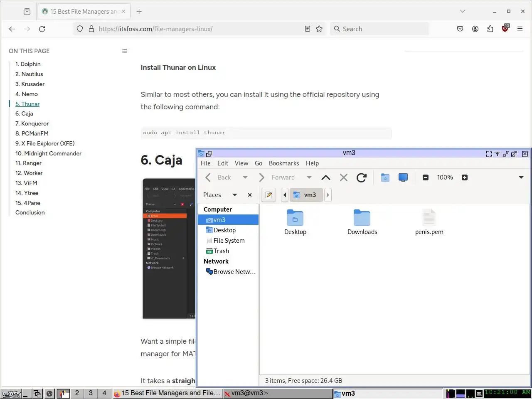Open the Bookmarks menu in Caja

pos(284,163)
